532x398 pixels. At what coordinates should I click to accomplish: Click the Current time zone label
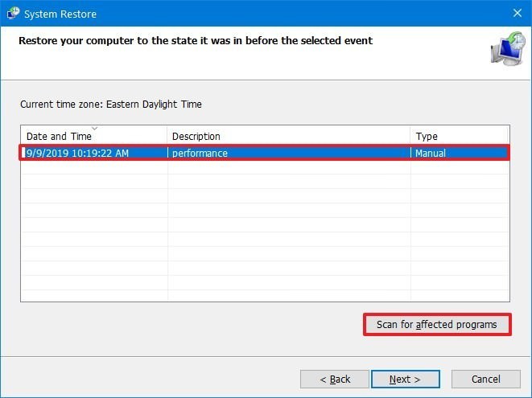click(x=111, y=105)
